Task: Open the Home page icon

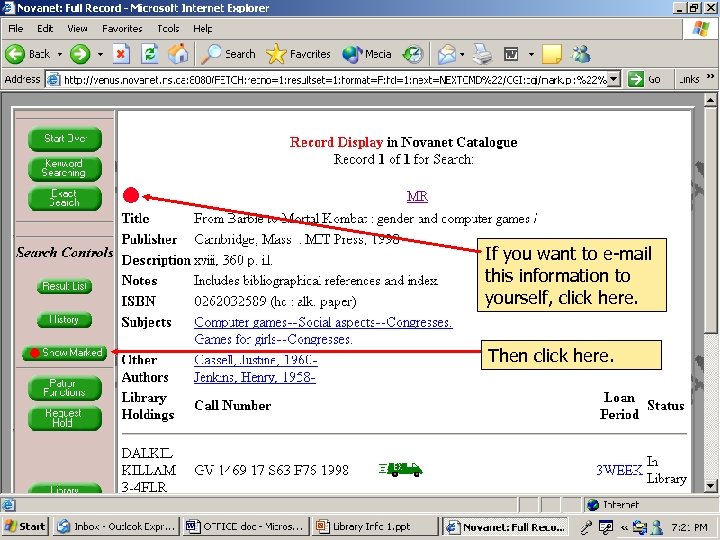Action: point(178,54)
